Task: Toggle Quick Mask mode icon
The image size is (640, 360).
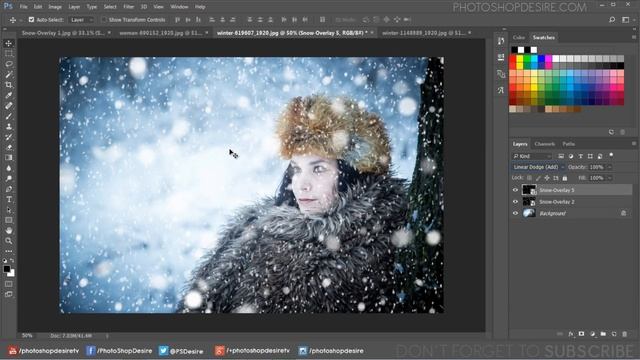Action: (9, 284)
